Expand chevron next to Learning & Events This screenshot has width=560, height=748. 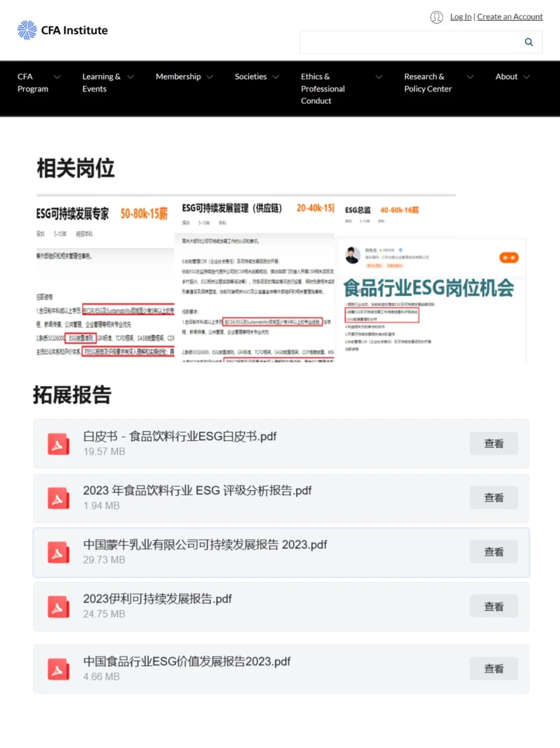click(x=131, y=77)
